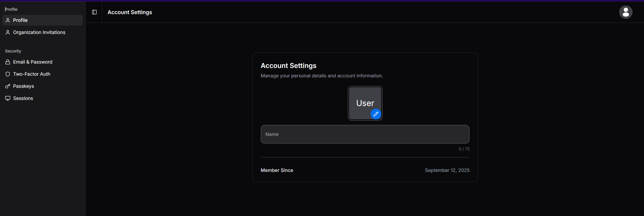Viewport: 644px width, 216px height.
Task: Click the Profile section heading label
Action: 11,9
